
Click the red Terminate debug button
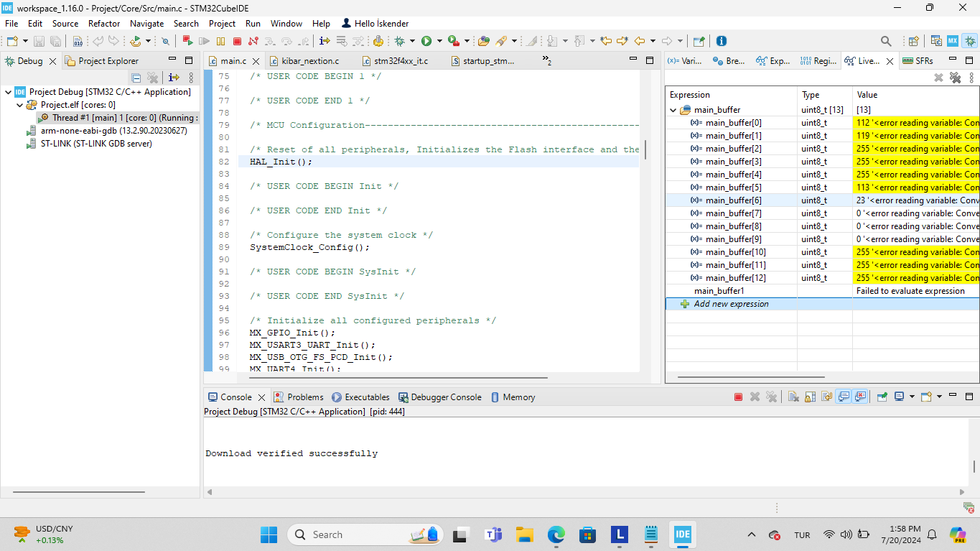[x=237, y=42]
